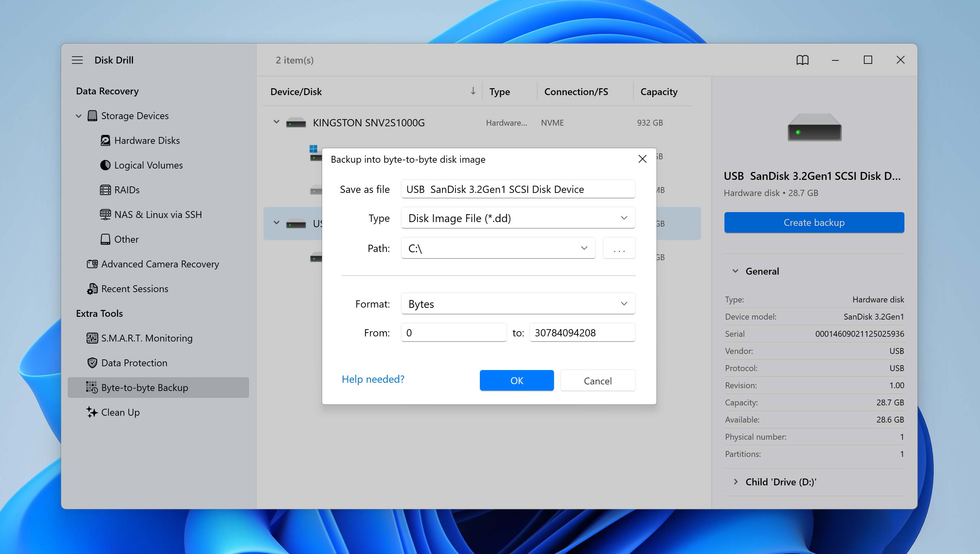Open the documentation book icon
The image size is (980, 554).
(802, 60)
